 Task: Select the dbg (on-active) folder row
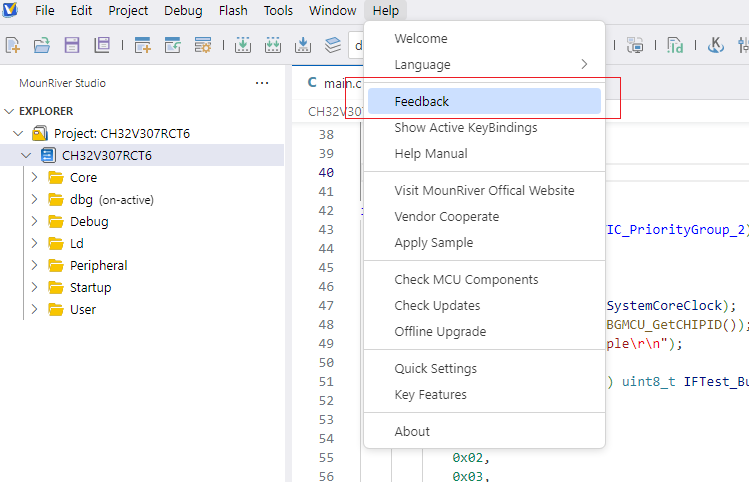point(142,200)
